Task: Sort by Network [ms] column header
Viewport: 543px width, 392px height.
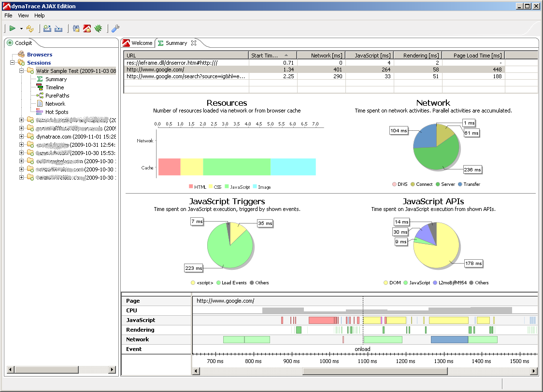Action: pos(321,56)
